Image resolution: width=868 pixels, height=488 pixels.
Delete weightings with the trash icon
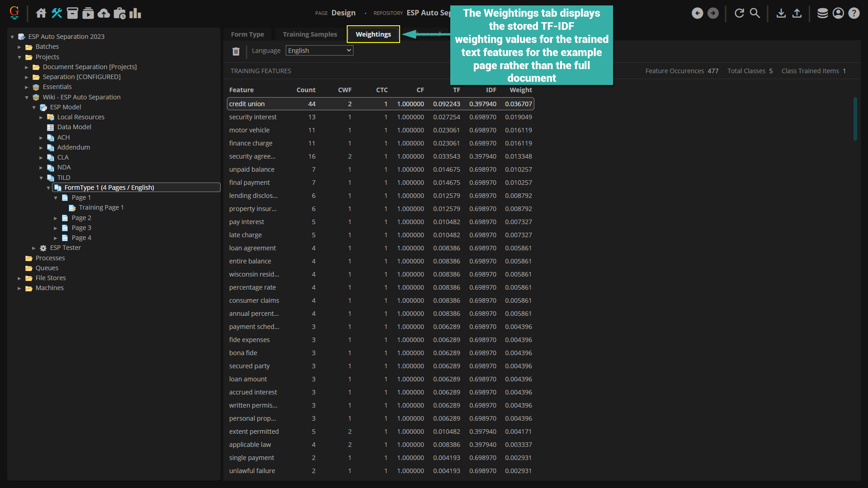tap(236, 51)
